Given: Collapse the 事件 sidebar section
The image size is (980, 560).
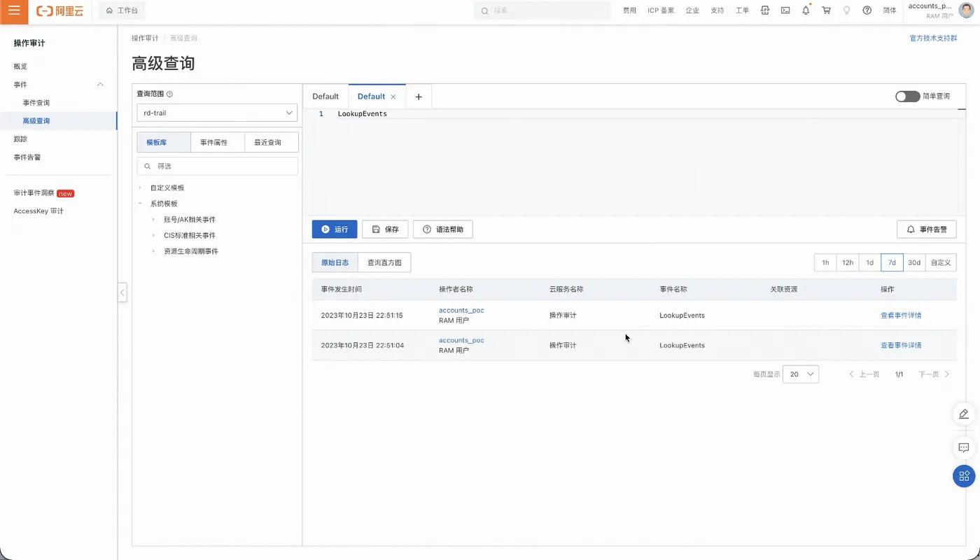Looking at the screenshot, I should pos(100,85).
